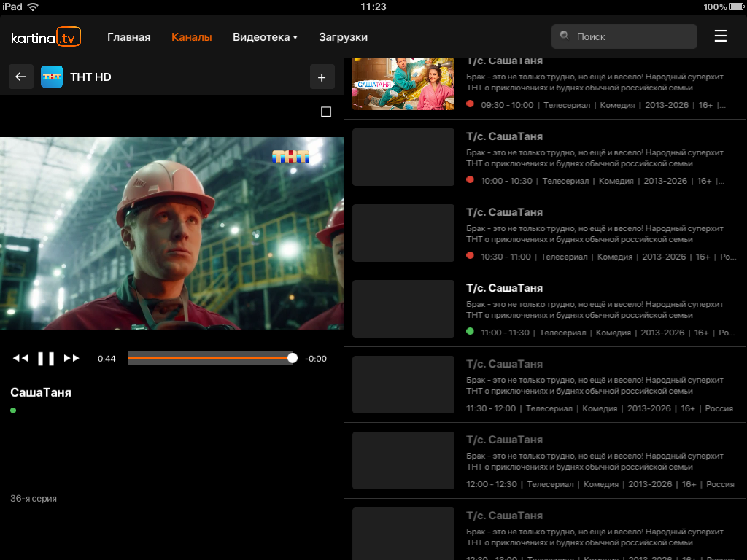Screen dimensions: 747x560
Task: Select the 10:00 - 10:30 СашаТаня episode
Action: (545, 157)
